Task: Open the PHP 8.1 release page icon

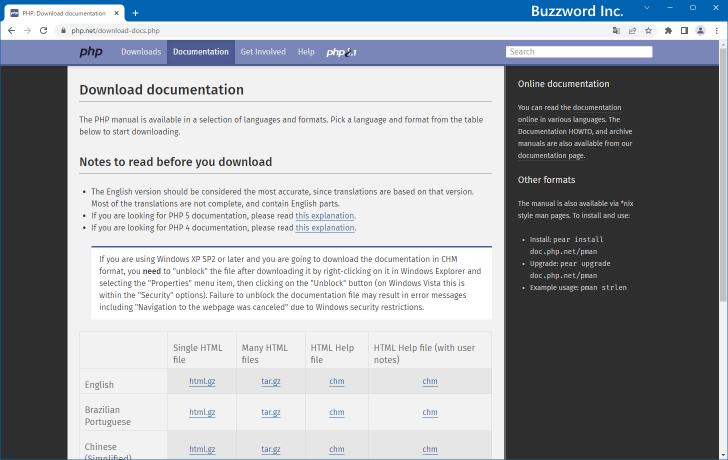Action: click(341, 52)
